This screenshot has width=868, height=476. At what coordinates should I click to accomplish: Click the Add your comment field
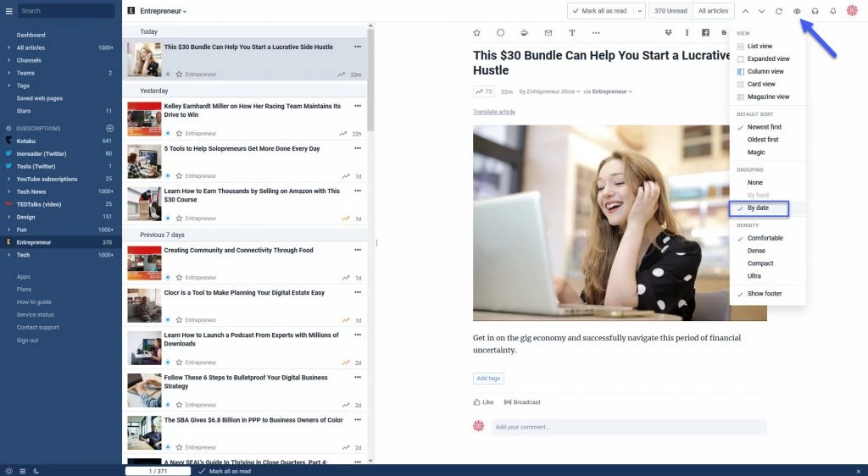629,428
